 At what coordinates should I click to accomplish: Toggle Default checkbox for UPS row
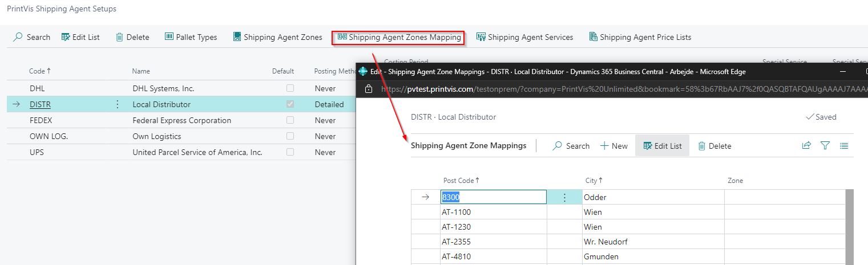290,152
